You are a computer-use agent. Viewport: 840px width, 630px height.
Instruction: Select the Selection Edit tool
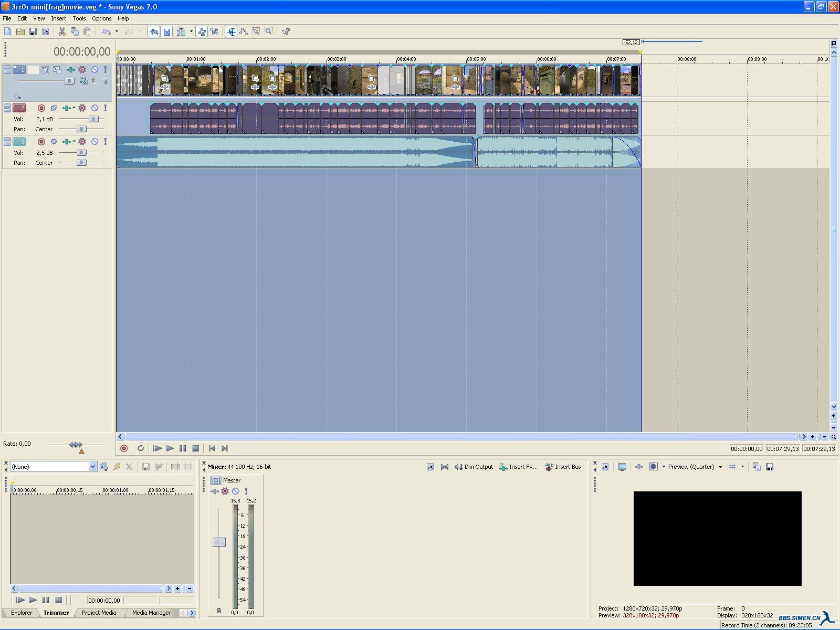[256, 31]
